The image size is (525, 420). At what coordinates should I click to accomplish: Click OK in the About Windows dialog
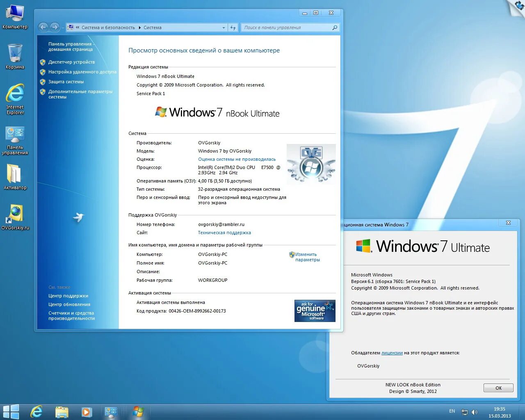(498, 388)
